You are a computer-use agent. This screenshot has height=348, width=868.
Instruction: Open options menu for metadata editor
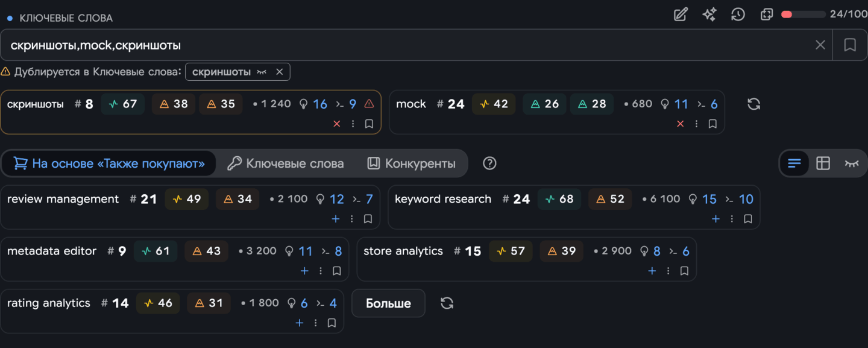click(x=321, y=271)
